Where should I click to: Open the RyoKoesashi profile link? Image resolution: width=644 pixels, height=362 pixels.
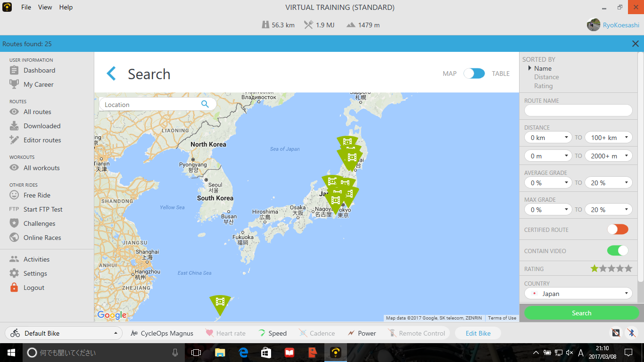[621, 25]
